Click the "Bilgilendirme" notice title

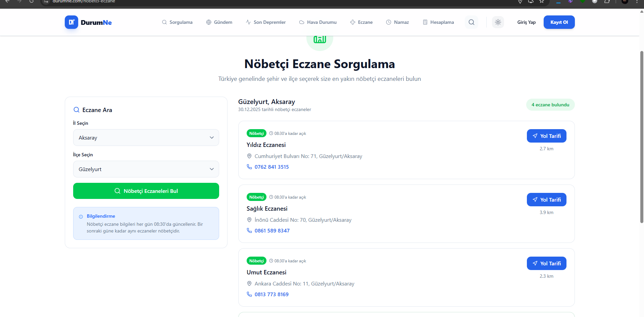point(101,216)
